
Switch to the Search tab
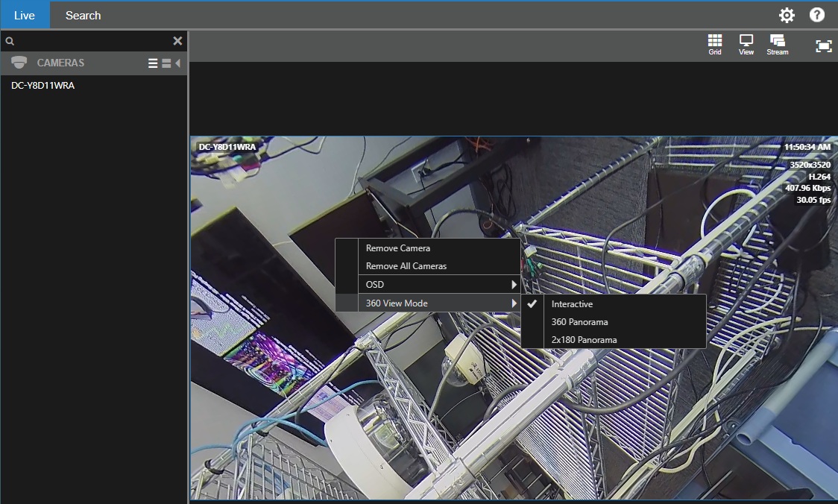point(83,15)
